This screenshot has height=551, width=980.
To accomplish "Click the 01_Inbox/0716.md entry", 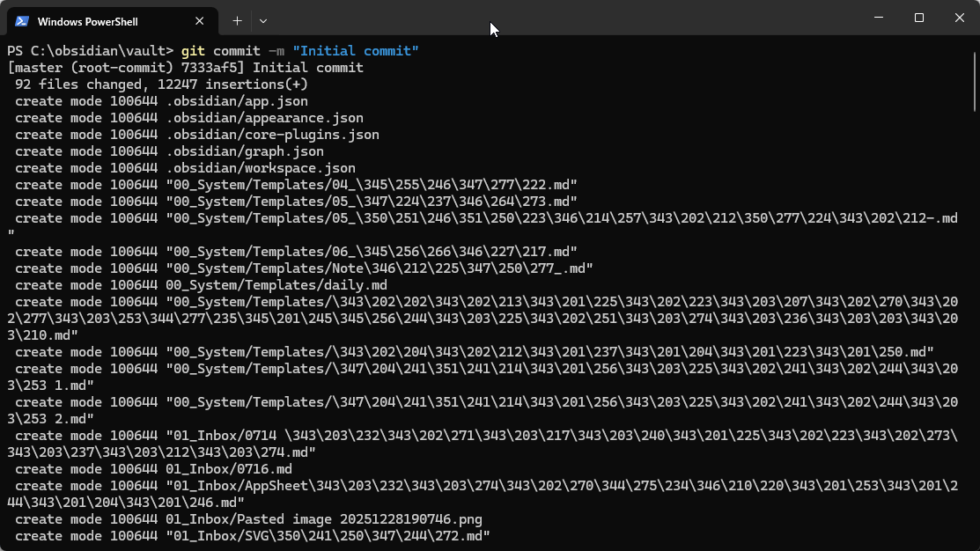I will (228, 469).
